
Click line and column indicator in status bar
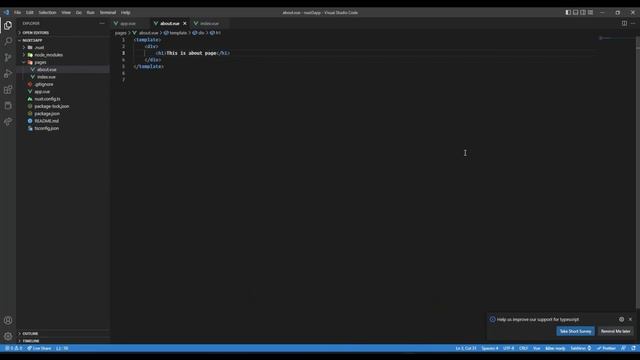coord(466,348)
